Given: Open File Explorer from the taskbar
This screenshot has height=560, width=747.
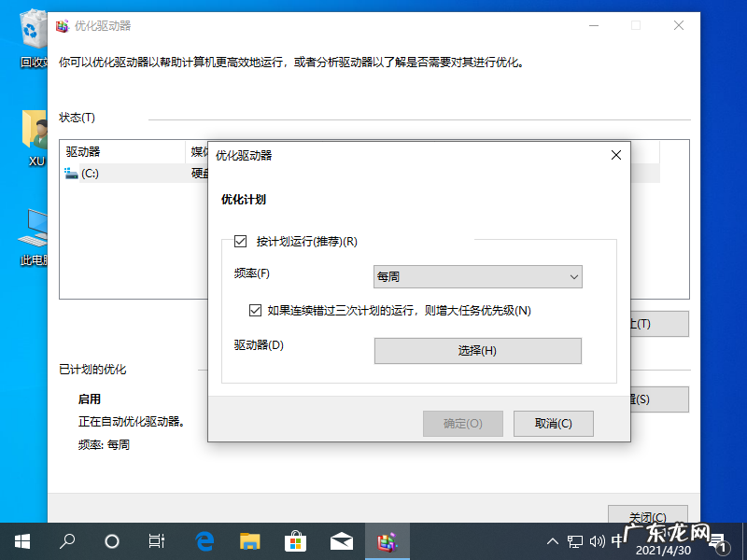Looking at the screenshot, I should 249,540.
